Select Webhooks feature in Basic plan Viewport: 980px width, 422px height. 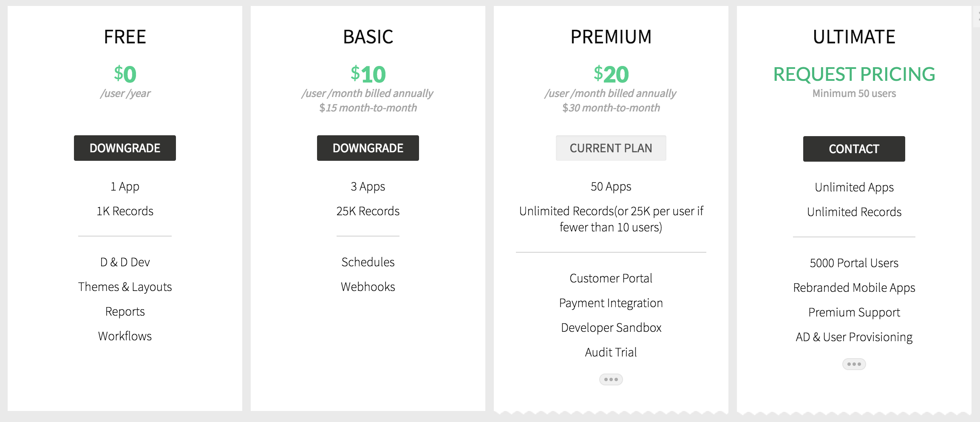tap(368, 287)
